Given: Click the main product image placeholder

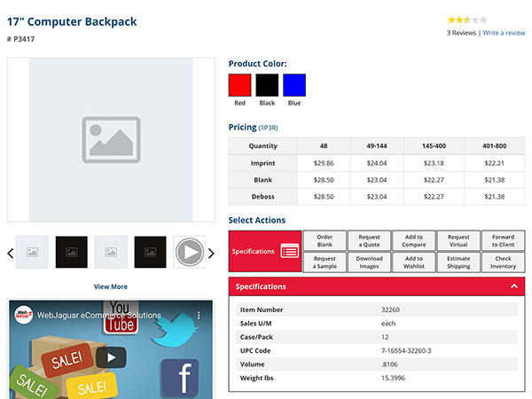Looking at the screenshot, I should 111,140.
